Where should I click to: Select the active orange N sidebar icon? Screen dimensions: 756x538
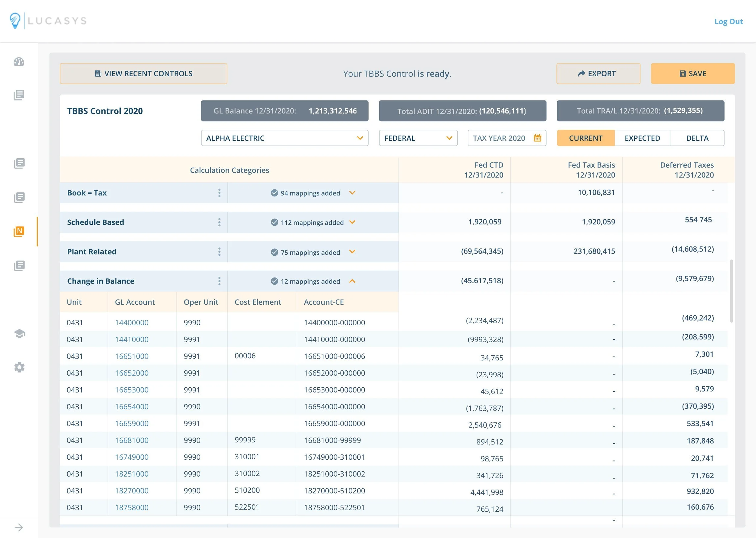19,231
